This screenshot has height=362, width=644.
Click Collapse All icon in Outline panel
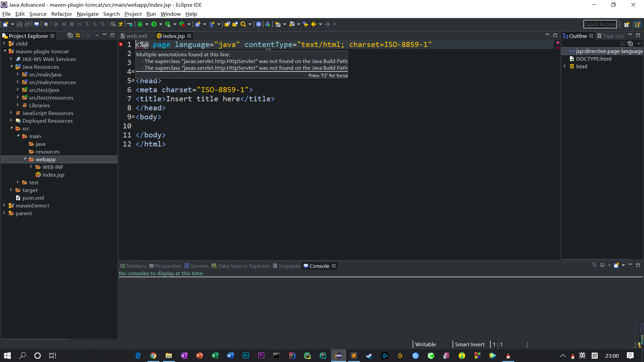[630, 44]
